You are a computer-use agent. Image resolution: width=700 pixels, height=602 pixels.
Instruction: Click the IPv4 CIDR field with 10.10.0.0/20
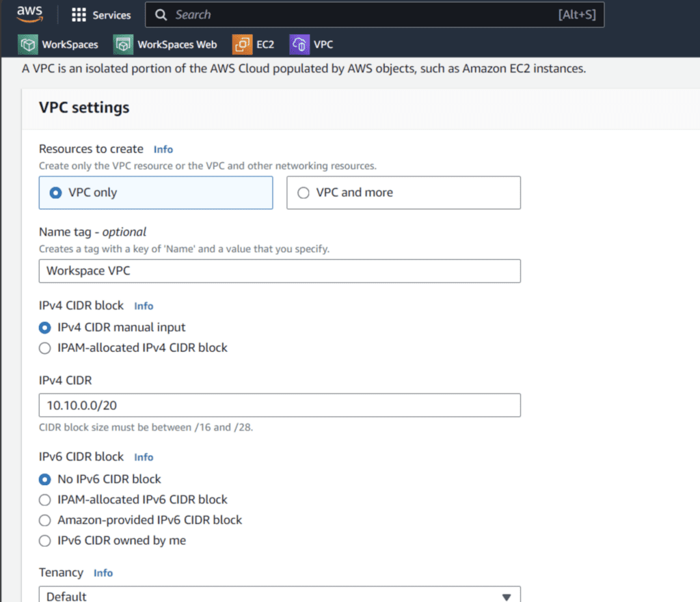[x=280, y=405]
